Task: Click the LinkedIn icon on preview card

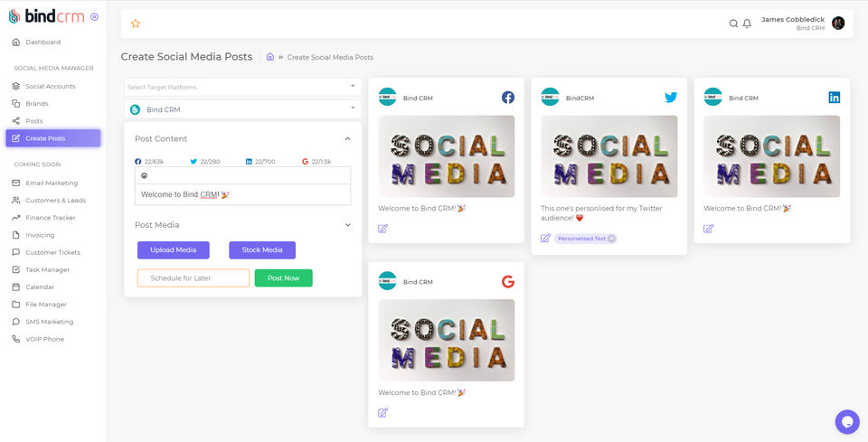Action: coord(835,98)
